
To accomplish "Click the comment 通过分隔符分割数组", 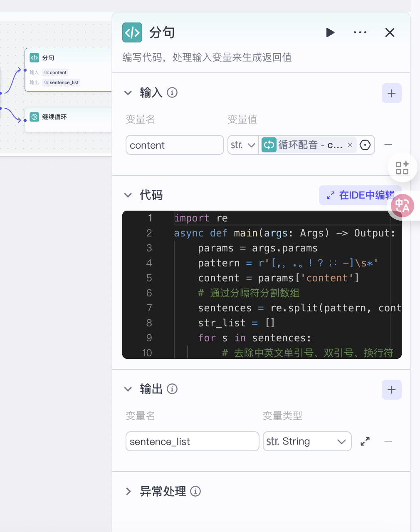I will pyautogui.click(x=249, y=293).
